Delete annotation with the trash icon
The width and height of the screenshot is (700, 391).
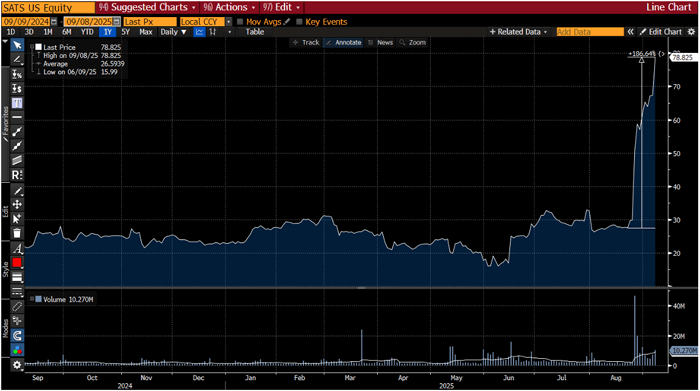(x=17, y=233)
